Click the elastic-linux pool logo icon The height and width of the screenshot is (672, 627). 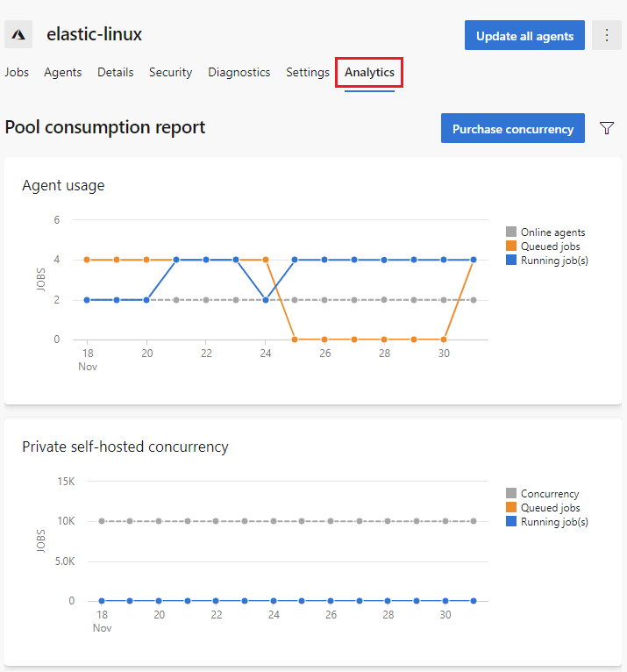(x=18, y=35)
